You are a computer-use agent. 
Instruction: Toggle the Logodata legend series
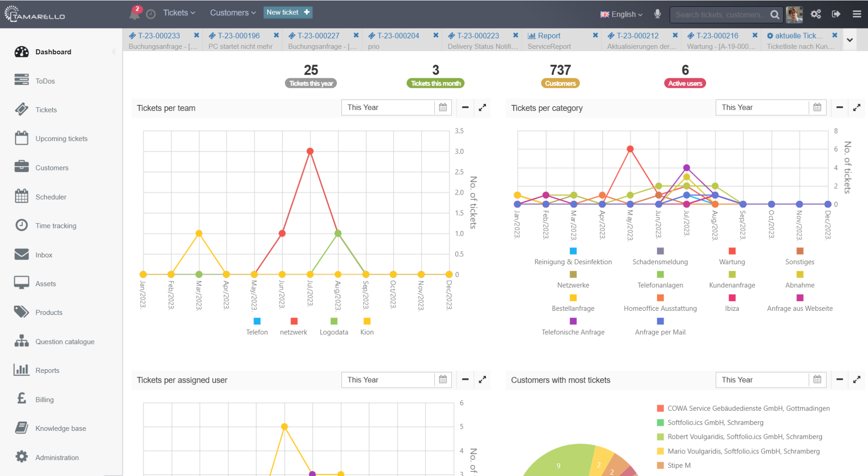click(334, 327)
